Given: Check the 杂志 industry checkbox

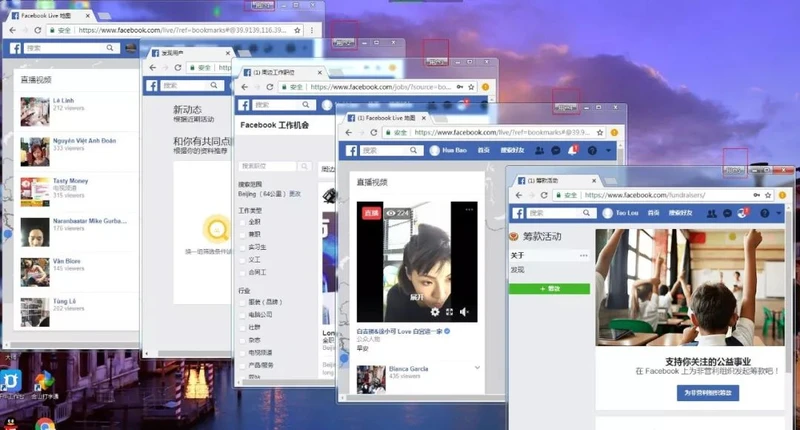Looking at the screenshot, I should pos(243,340).
